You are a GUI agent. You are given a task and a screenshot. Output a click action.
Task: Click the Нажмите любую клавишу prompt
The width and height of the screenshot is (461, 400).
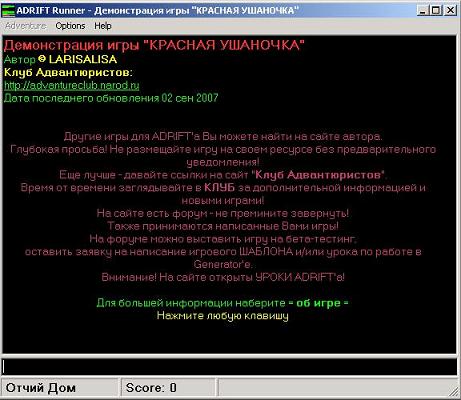pyautogui.click(x=223, y=315)
